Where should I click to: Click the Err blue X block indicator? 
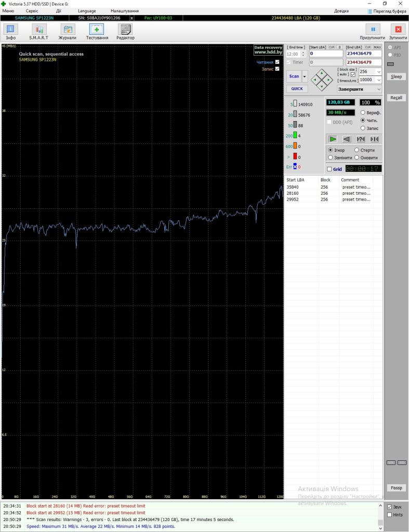coord(295,166)
